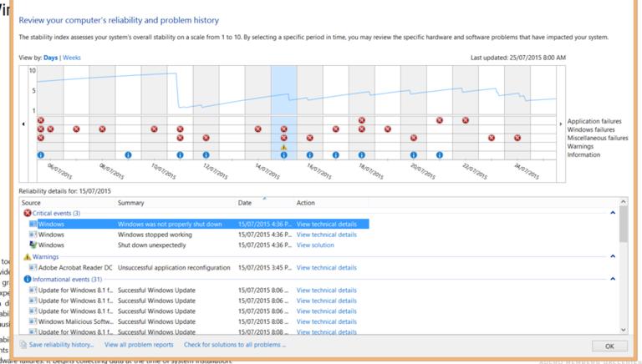Click the information icon on 09/07/2015
The height and width of the screenshot is (364, 642).
pos(128,154)
